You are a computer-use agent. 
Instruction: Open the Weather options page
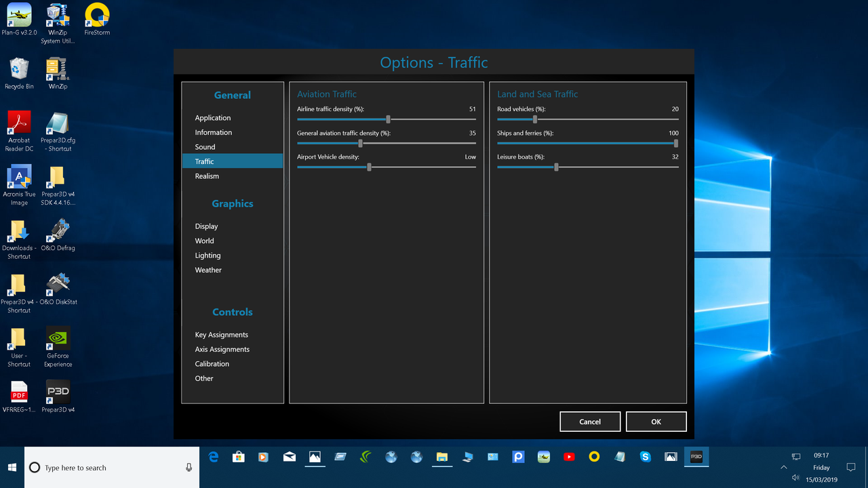(208, 270)
